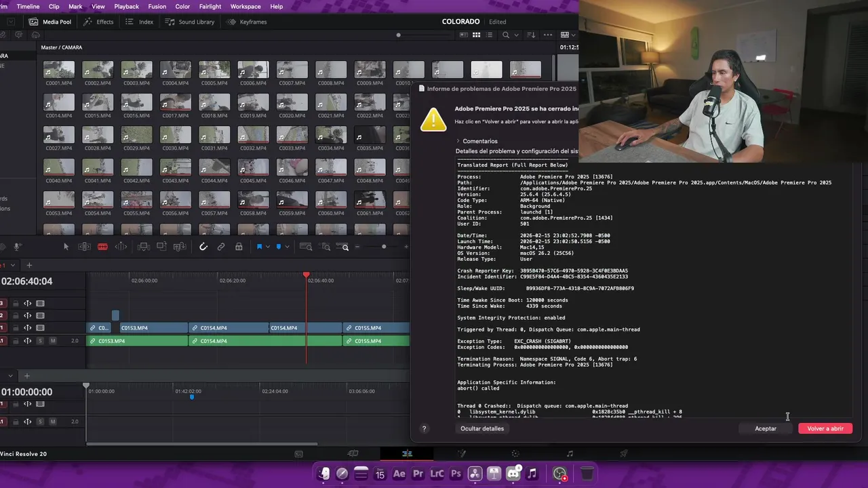
Task: Expand the Comentarios section
Action: (x=475, y=141)
